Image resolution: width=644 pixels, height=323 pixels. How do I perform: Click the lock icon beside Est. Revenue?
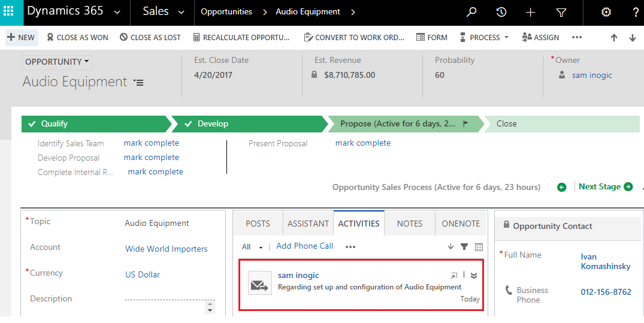pyautogui.click(x=314, y=75)
